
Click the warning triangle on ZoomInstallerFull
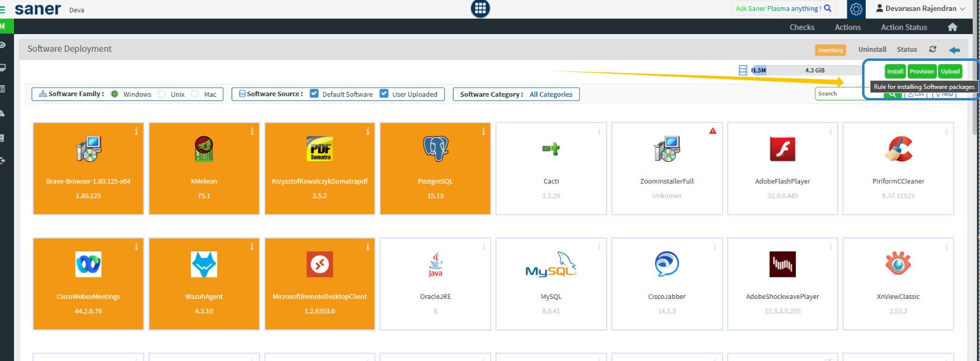(713, 131)
